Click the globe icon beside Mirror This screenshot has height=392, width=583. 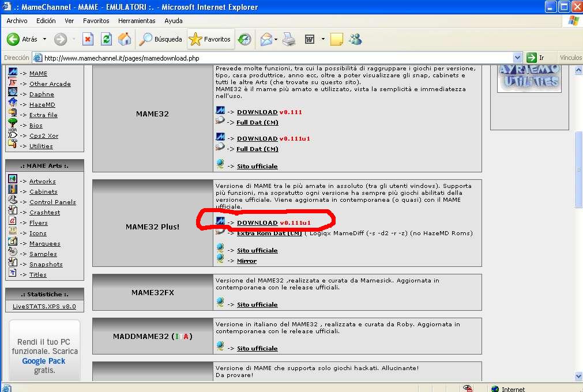(x=220, y=259)
